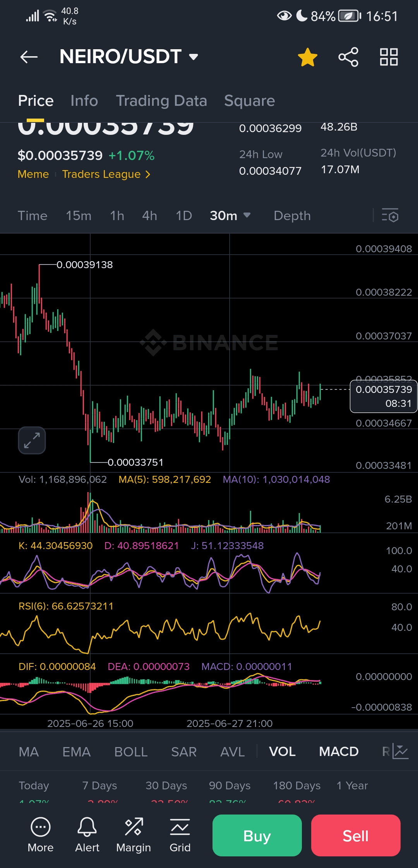Tap the K value in KDJ panel
Screen dimensions: 418x868
[x=56, y=546]
